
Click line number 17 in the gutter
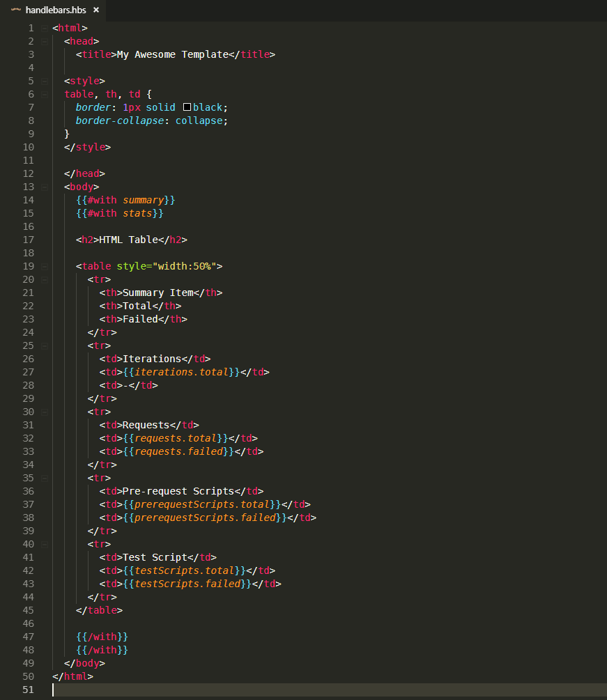click(x=28, y=240)
